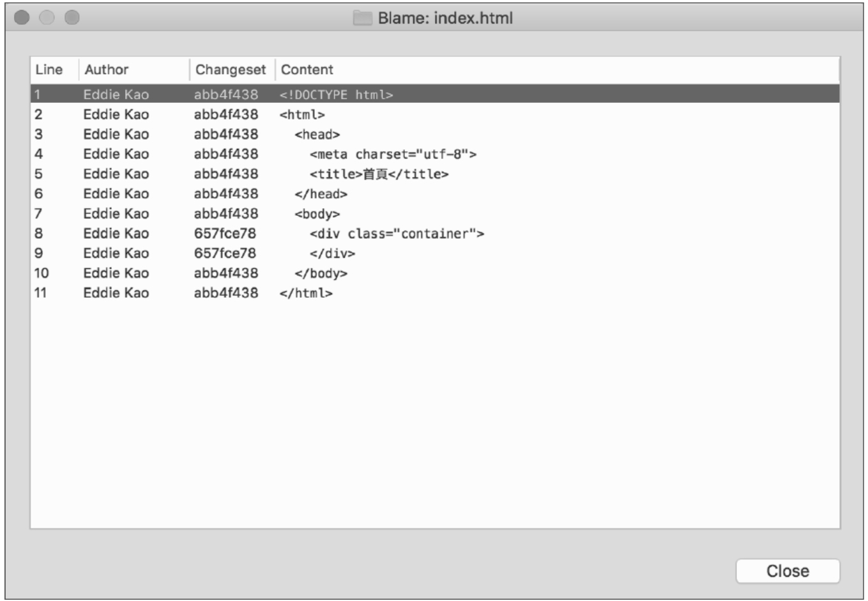Select the closing body tag row
This screenshot has width=868, height=601.
(321, 273)
